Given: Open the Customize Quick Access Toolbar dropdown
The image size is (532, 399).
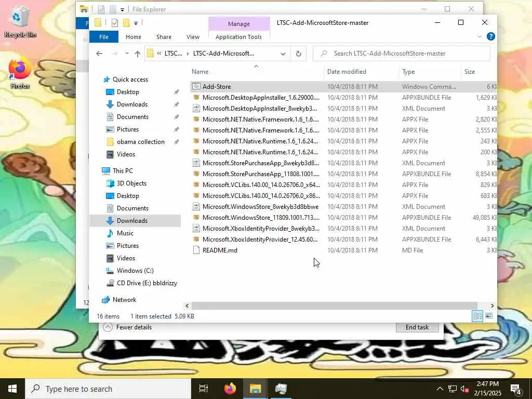Looking at the screenshot, I should point(136,23).
